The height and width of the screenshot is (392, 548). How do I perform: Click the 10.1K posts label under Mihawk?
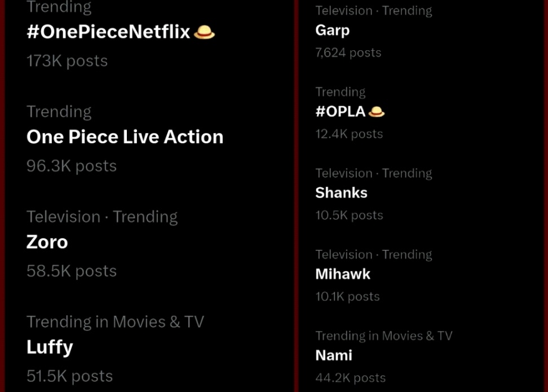point(347,296)
